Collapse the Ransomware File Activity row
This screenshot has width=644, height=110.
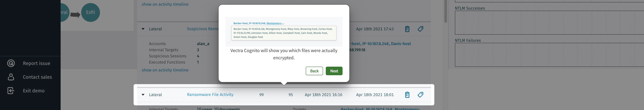click(x=143, y=95)
